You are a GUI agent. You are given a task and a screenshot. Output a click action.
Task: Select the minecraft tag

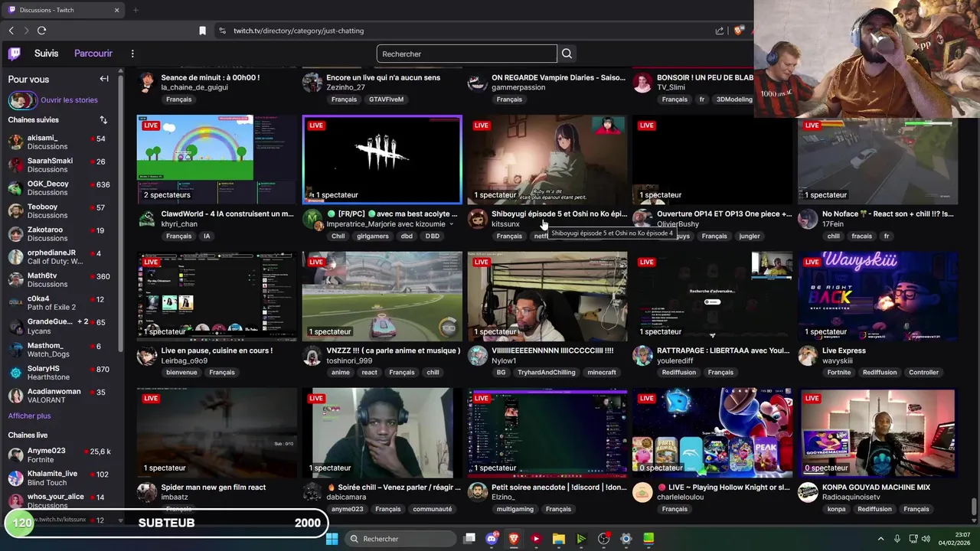tap(602, 373)
